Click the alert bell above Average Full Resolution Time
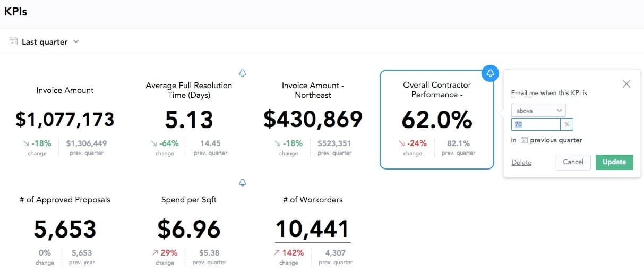The height and width of the screenshot is (279, 644). [243, 73]
